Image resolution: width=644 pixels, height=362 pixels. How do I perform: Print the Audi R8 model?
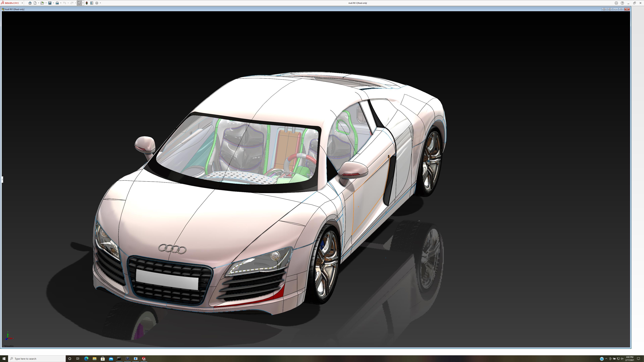(x=57, y=3)
